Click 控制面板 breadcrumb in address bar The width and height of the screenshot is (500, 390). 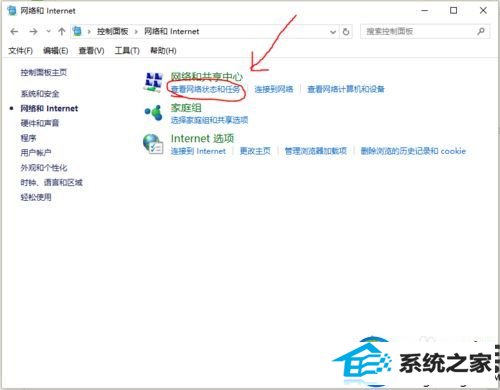point(113,32)
